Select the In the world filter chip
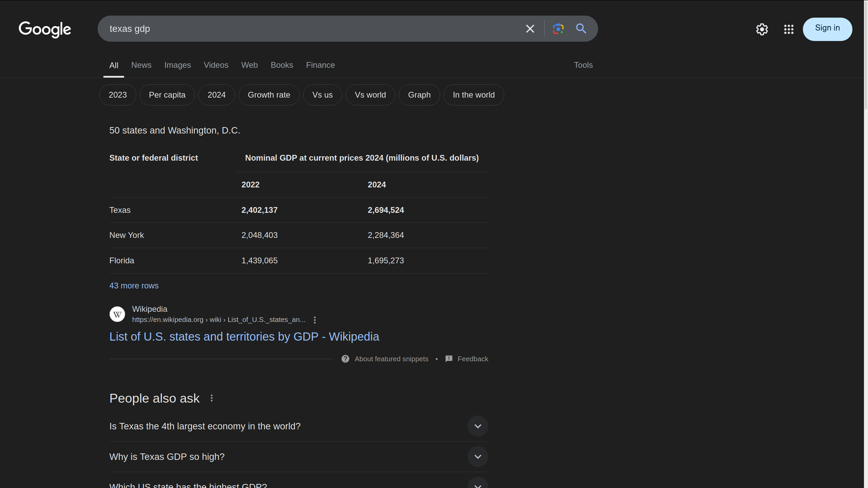 tap(474, 95)
